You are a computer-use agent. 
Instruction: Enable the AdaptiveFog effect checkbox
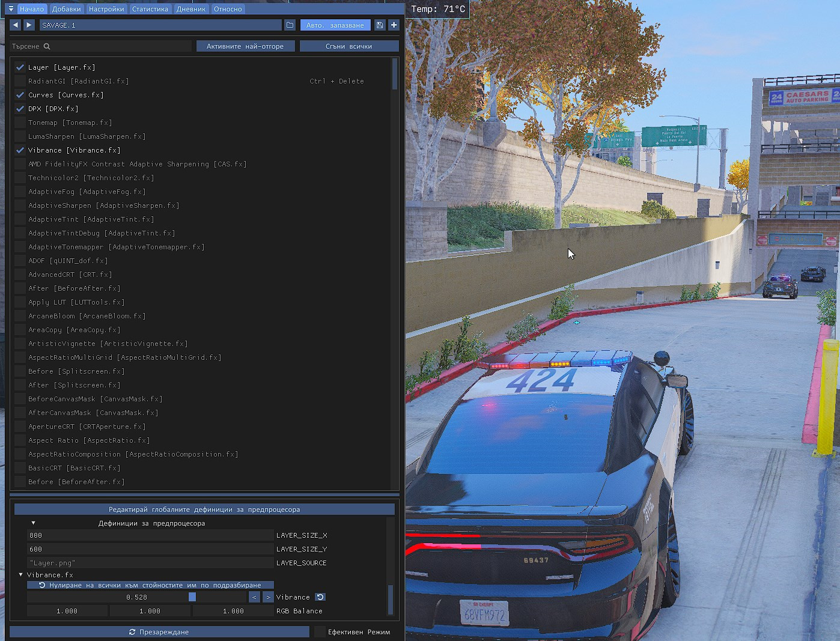[x=20, y=192]
